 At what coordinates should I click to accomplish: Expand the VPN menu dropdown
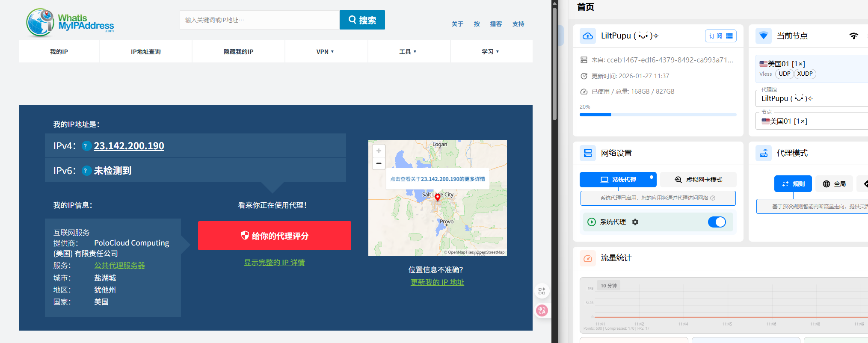[325, 52]
